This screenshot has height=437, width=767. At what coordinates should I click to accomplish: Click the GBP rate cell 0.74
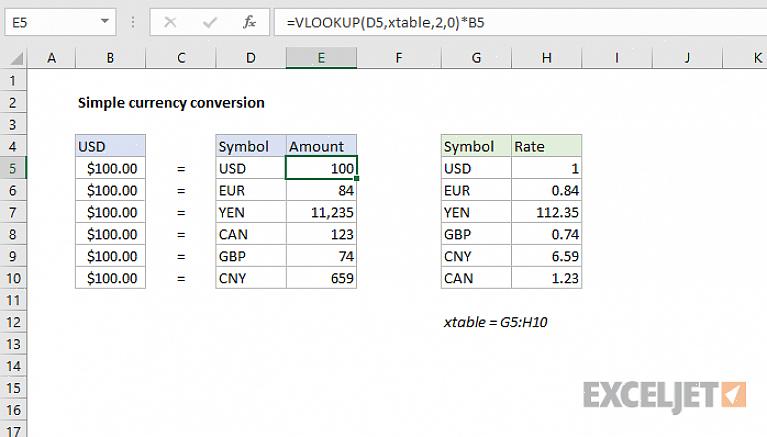pyautogui.click(x=546, y=234)
